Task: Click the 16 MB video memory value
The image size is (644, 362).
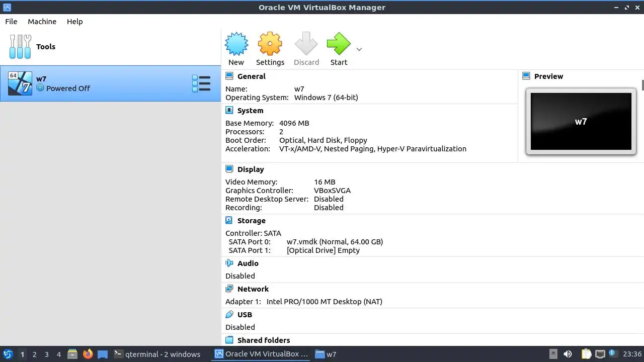Action: click(x=325, y=182)
